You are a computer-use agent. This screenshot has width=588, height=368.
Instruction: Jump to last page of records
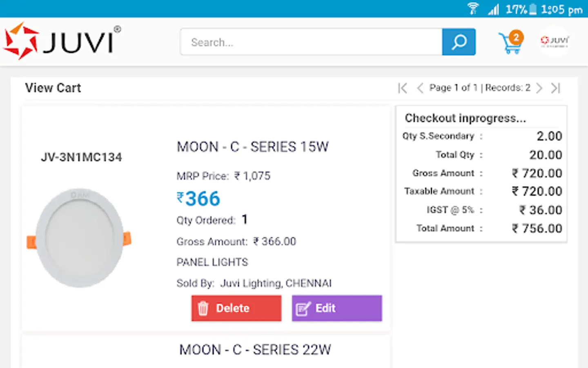click(x=556, y=88)
